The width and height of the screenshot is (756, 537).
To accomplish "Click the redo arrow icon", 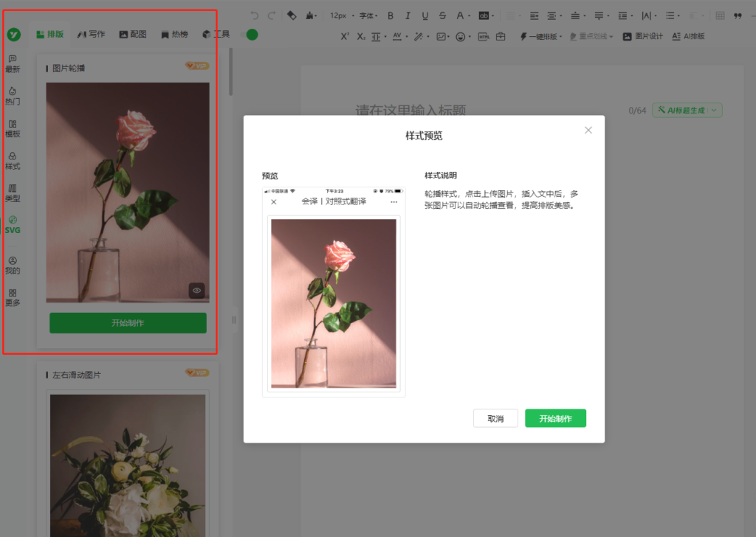I will coord(272,16).
